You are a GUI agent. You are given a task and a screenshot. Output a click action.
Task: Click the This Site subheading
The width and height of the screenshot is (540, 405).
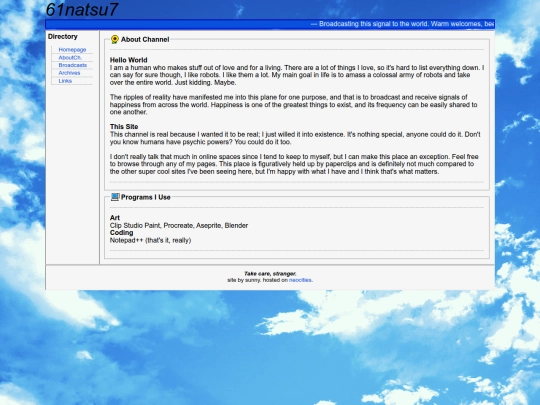tap(124, 126)
